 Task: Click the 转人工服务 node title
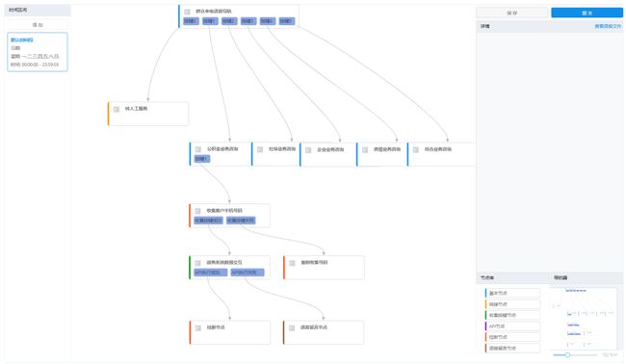136,109
